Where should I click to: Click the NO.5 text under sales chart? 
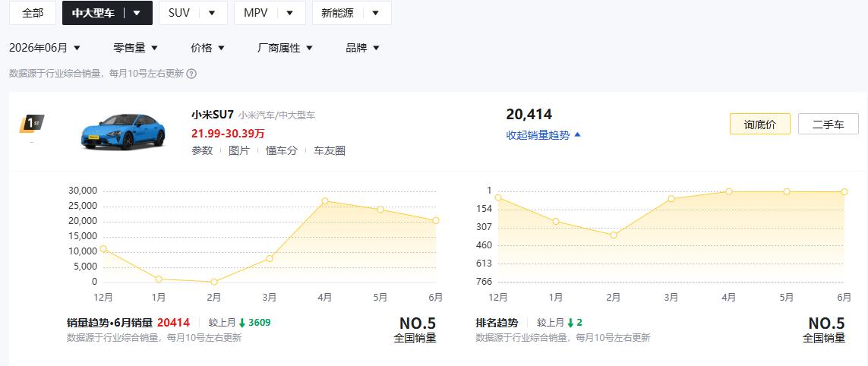pos(418,323)
